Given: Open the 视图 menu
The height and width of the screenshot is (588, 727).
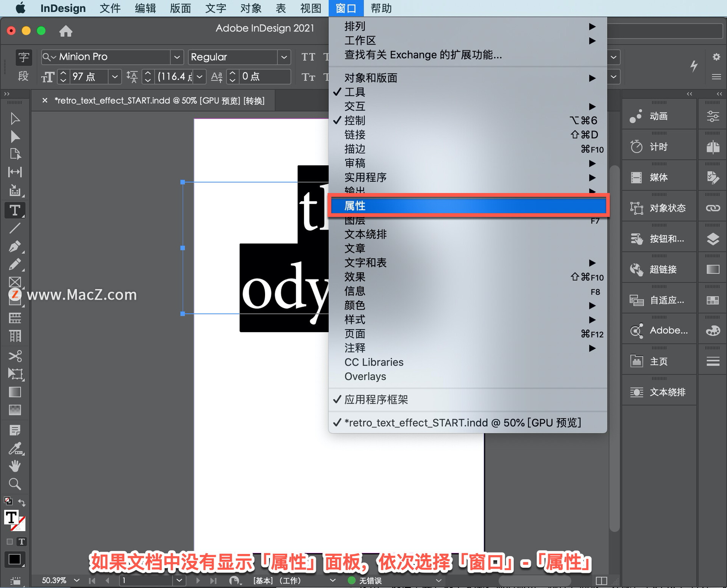Looking at the screenshot, I should [x=310, y=8].
